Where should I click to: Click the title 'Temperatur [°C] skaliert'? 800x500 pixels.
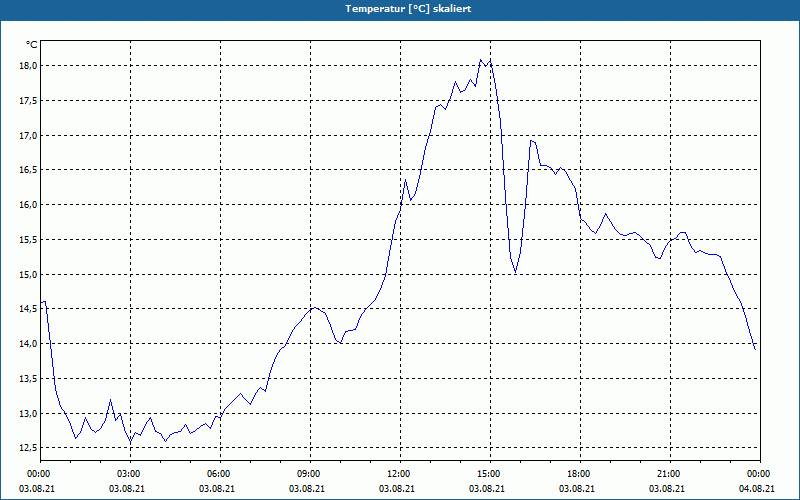pyautogui.click(x=408, y=9)
